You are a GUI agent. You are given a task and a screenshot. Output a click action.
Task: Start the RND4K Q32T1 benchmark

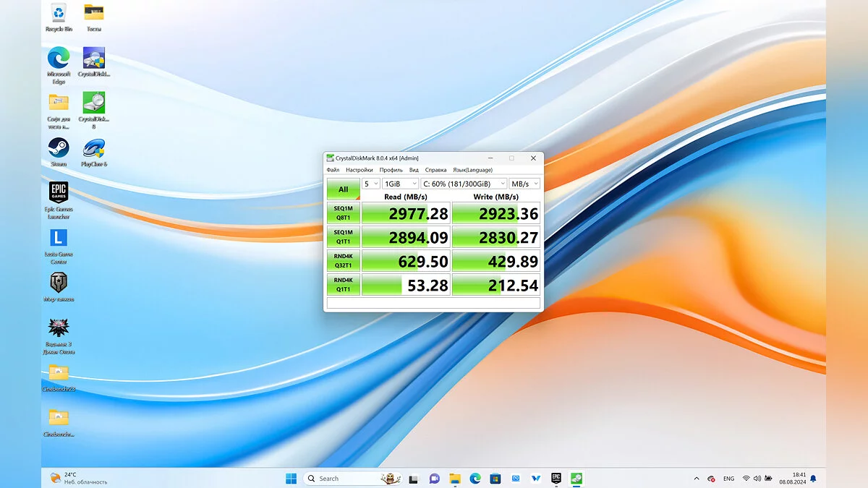tap(343, 260)
